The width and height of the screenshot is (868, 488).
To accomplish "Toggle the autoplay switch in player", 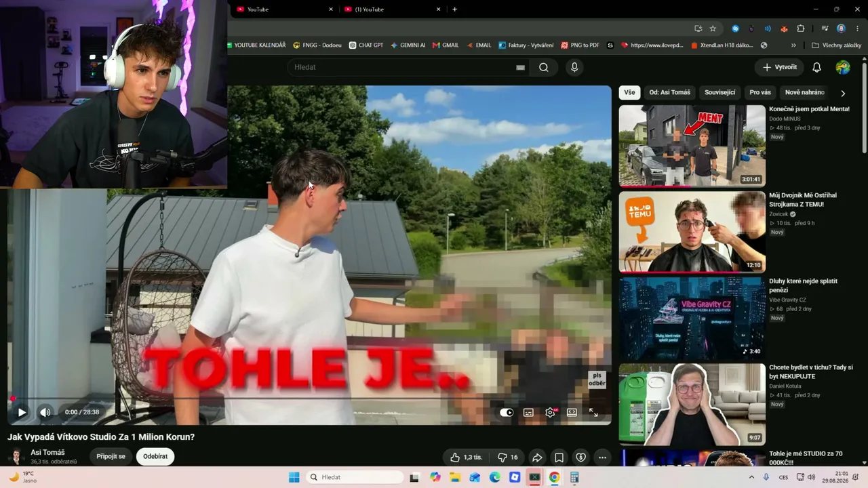I will [507, 412].
